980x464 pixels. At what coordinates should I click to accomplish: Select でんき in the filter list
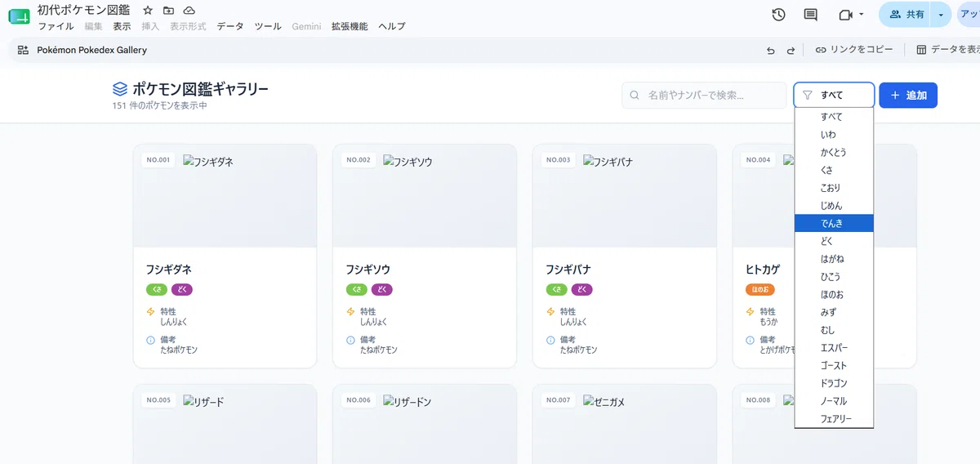[834, 223]
